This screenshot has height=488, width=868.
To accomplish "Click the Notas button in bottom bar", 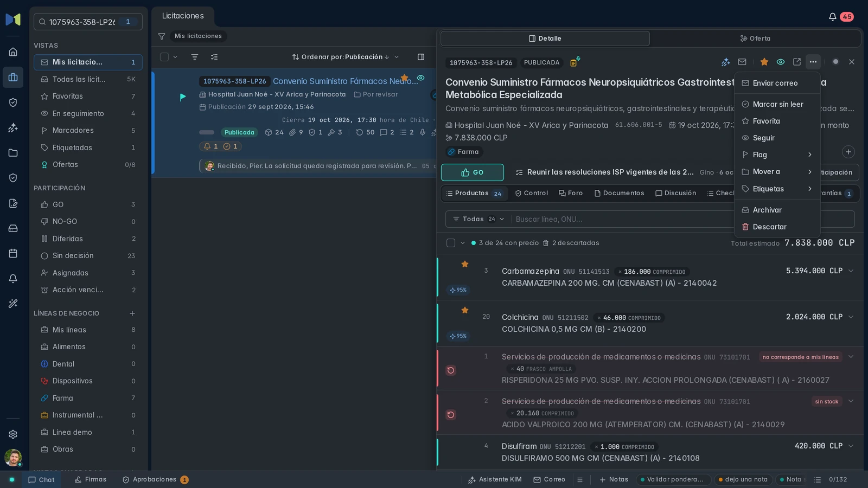I will tap(614, 480).
